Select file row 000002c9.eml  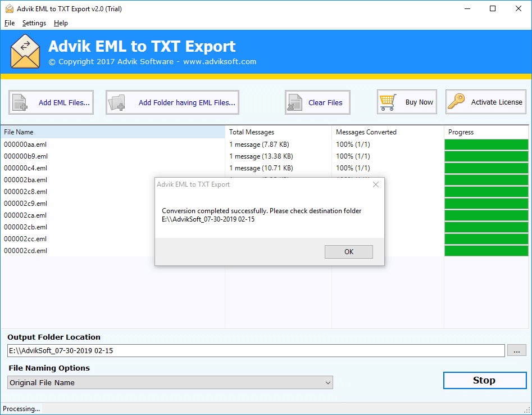(25, 204)
